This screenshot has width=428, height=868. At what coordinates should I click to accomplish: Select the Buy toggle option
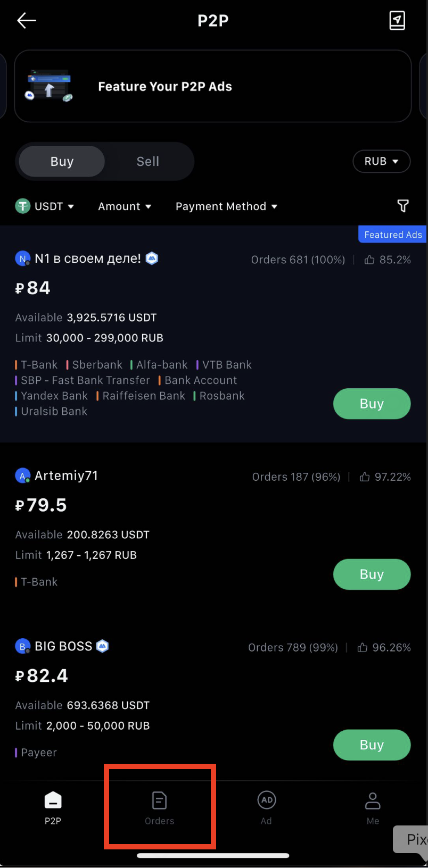coord(62,162)
